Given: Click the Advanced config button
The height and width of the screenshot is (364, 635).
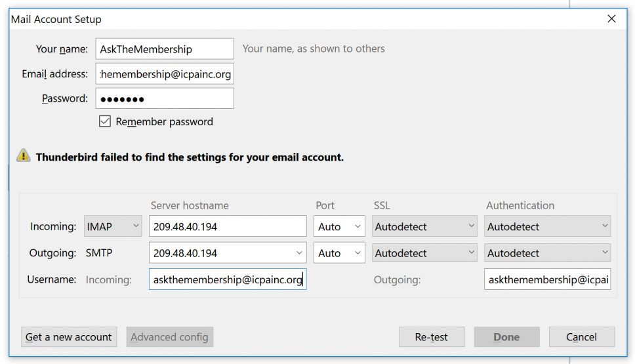Looking at the screenshot, I should pyautogui.click(x=170, y=337).
